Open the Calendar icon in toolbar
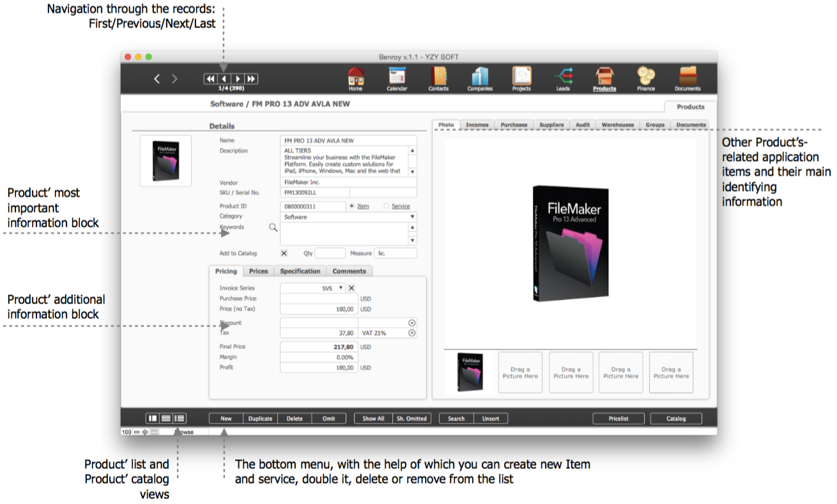 coord(397,77)
